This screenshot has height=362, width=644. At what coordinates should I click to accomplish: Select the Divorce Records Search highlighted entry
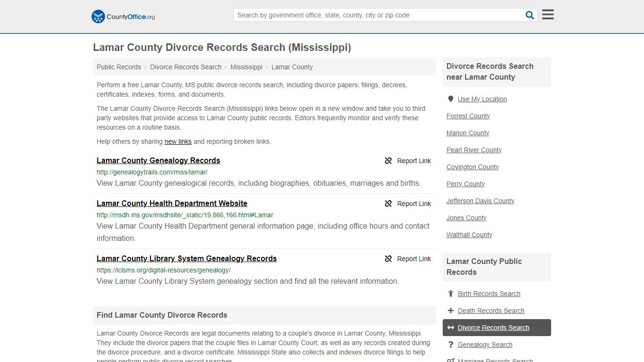pyautogui.click(x=493, y=328)
